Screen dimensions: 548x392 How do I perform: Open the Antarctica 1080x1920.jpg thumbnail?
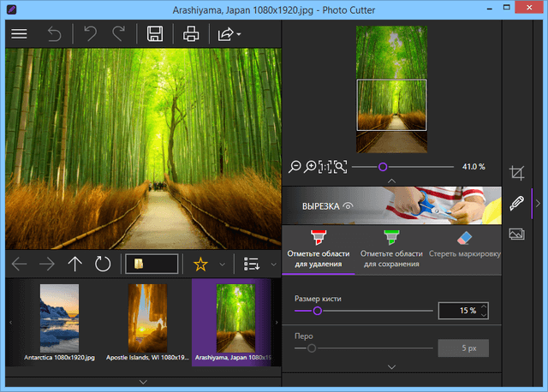59,322
